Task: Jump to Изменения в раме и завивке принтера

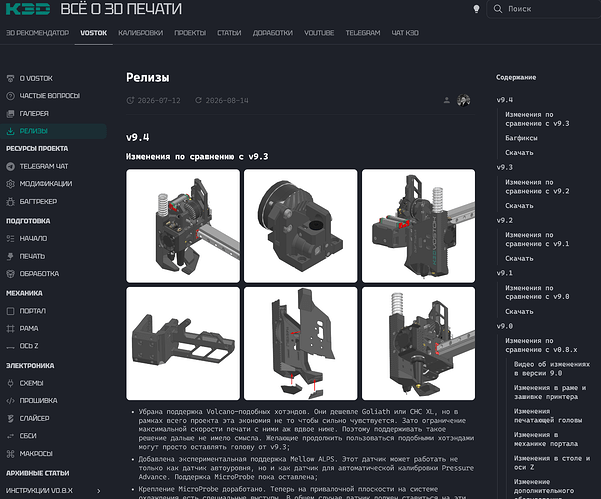Action: (x=550, y=392)
